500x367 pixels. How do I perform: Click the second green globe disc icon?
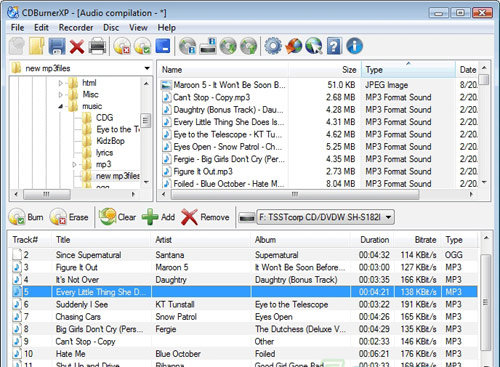249,46
